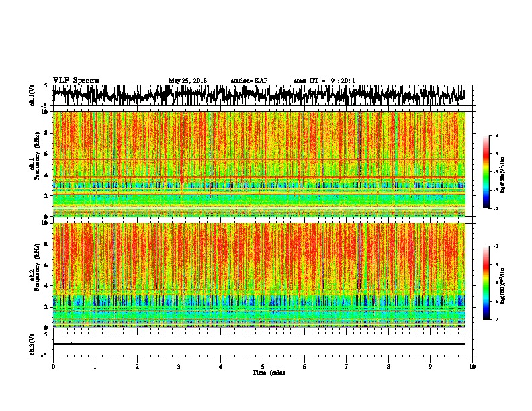Click the "Time (min)" axis title
Image resolution: width=532 pixels, height=411 pixels.
(269, 373)
